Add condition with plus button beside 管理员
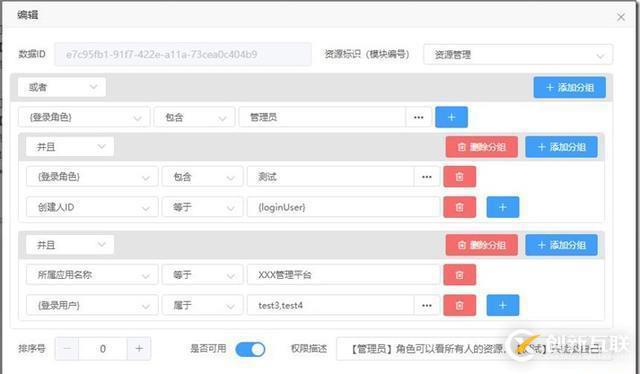 pyautogui.click(x=451, y=118)
